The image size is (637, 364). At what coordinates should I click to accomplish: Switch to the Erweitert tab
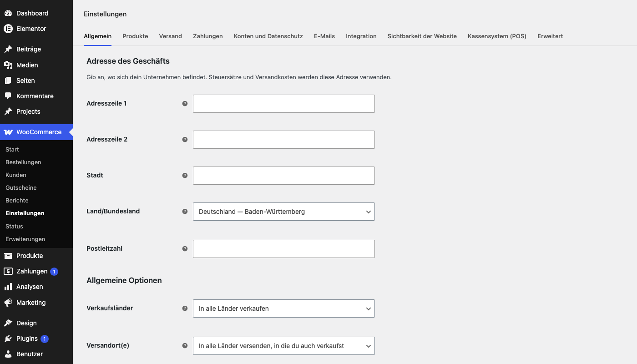coord(550,36)
